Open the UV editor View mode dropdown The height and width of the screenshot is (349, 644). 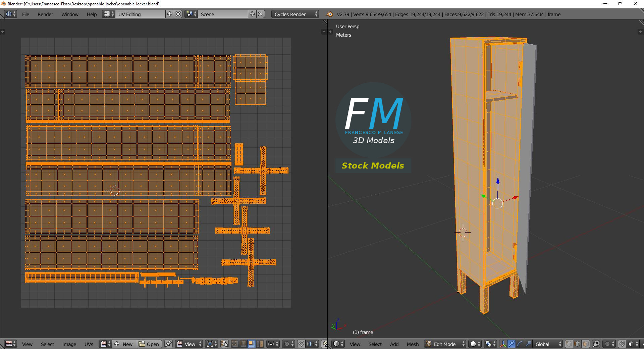pyautogui.click(x=189, y=344)
